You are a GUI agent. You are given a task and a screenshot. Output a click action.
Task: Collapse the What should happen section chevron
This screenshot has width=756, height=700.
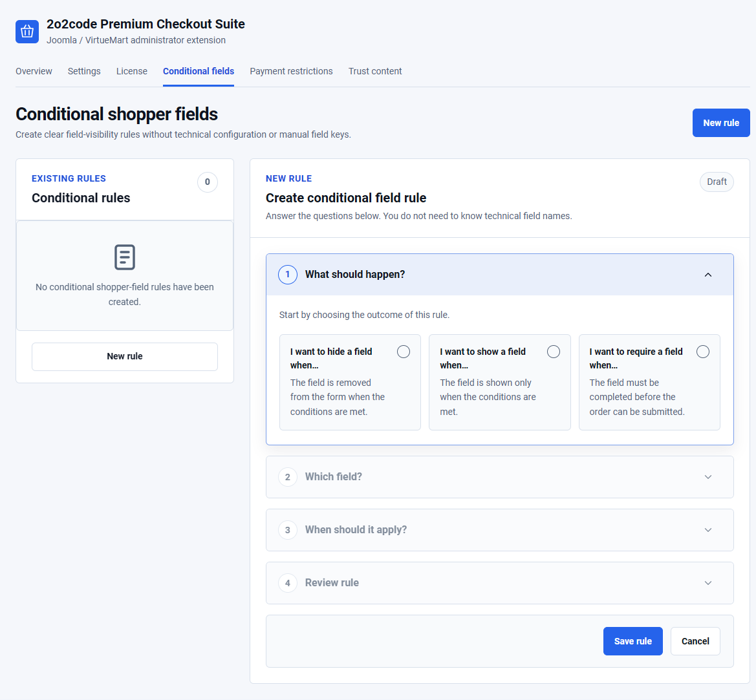pyautogui.click(x=707, y=275)
